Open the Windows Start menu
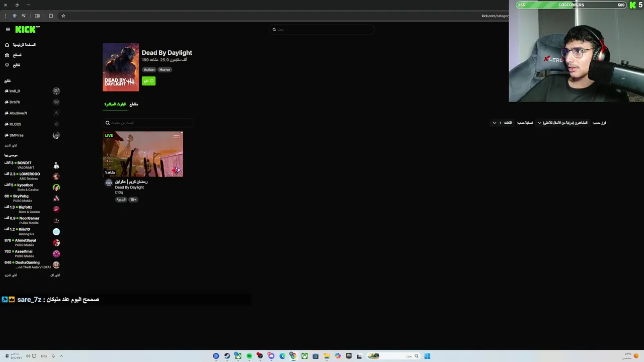 click(x=427, y=356)
